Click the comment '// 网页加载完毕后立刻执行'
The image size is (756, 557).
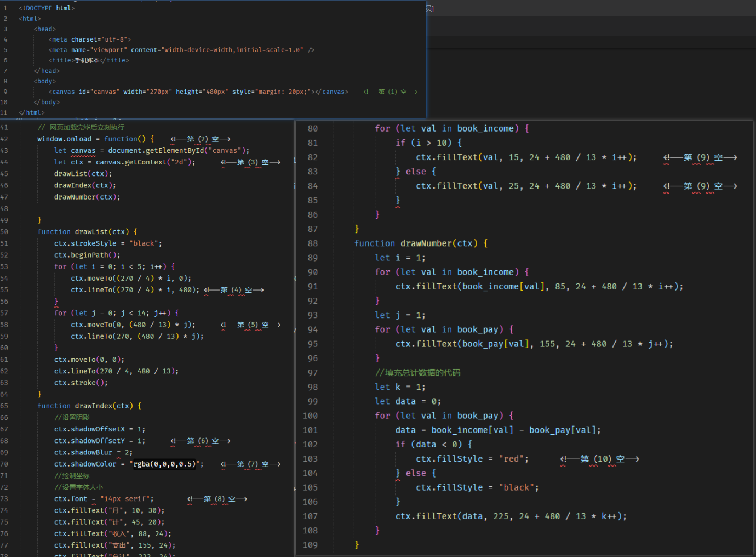tap(81, 127)
